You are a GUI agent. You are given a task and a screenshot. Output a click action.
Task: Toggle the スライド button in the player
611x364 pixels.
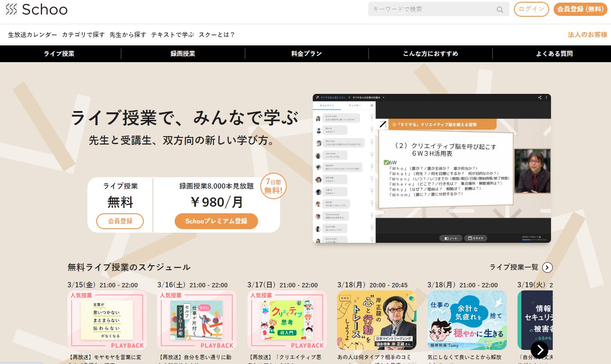click(476, 238)
